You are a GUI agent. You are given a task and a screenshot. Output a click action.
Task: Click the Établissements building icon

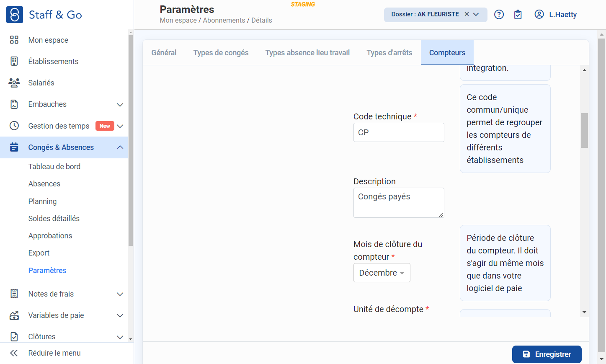pos(14,61)
